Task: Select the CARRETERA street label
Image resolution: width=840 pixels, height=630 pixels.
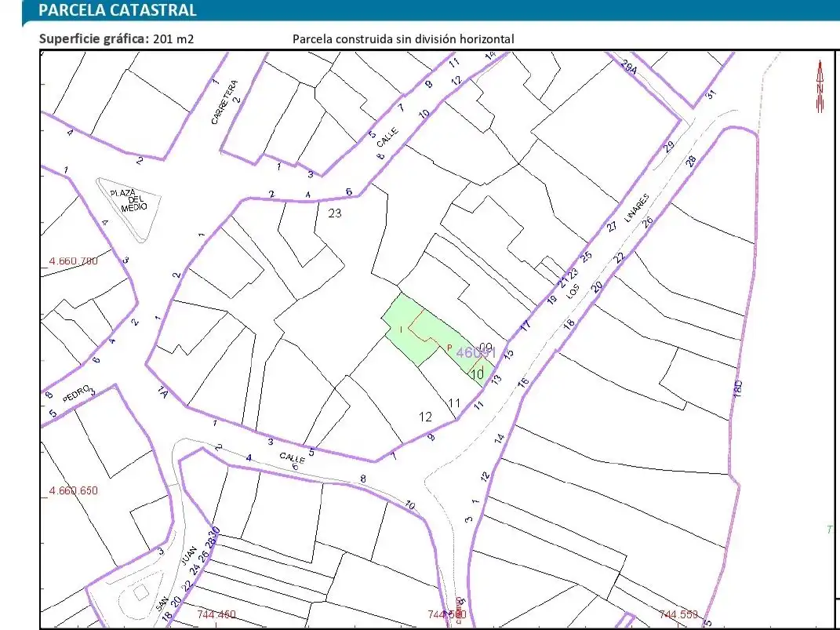Action: click(225, 100)
